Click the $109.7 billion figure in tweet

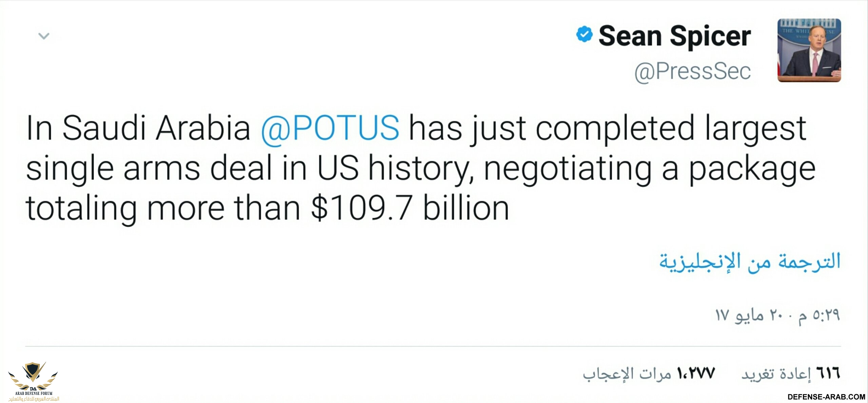410,208
